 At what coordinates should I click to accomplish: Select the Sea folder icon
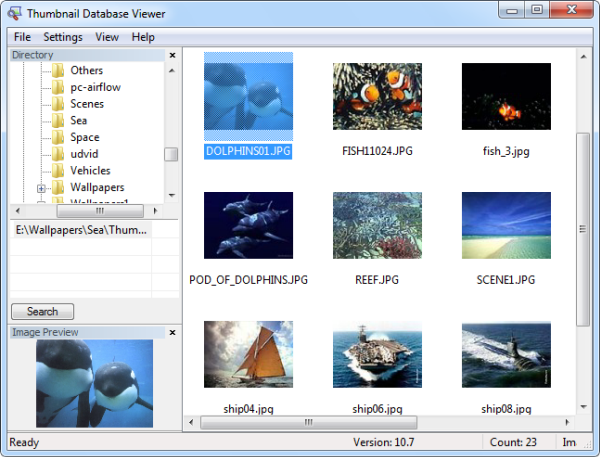pos(58,121)
